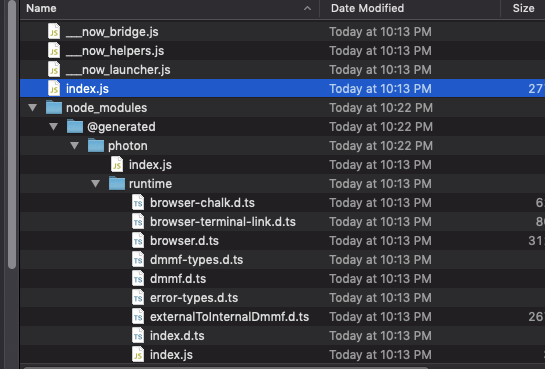Click the @generated folder icon
Viewport: 545px width, 369px height.
75,127
